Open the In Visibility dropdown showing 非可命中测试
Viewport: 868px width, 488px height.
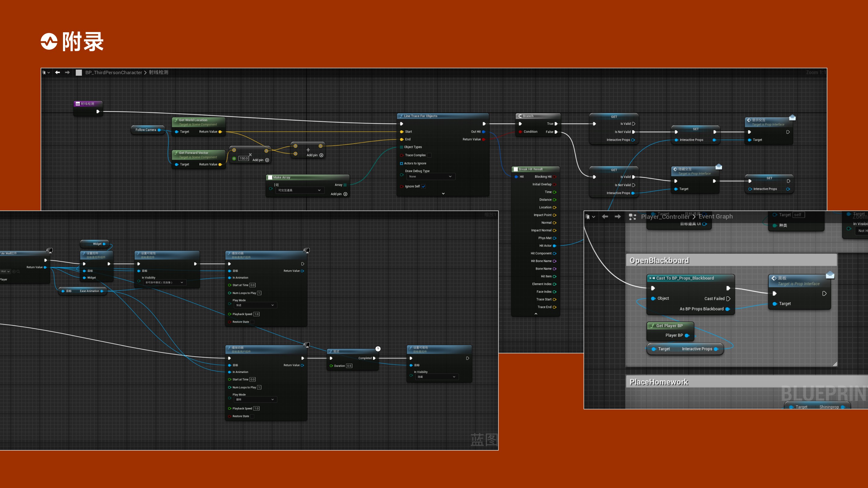(165, 283)
